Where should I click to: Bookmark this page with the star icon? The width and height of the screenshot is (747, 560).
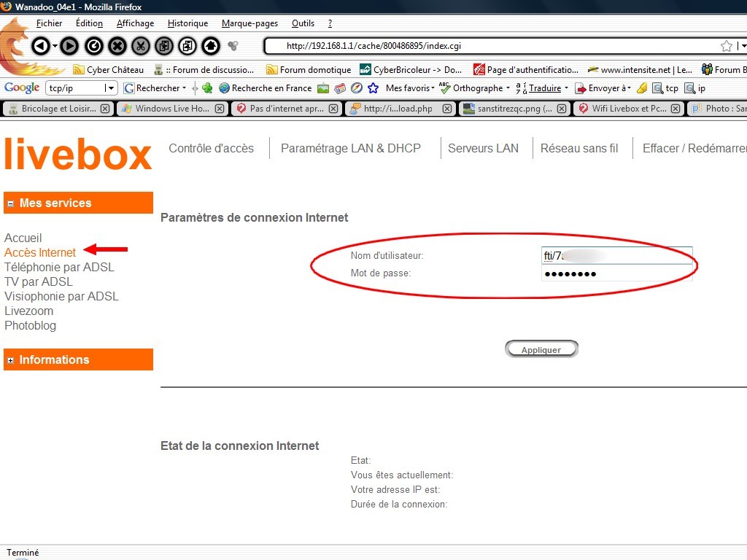[726, 46]
